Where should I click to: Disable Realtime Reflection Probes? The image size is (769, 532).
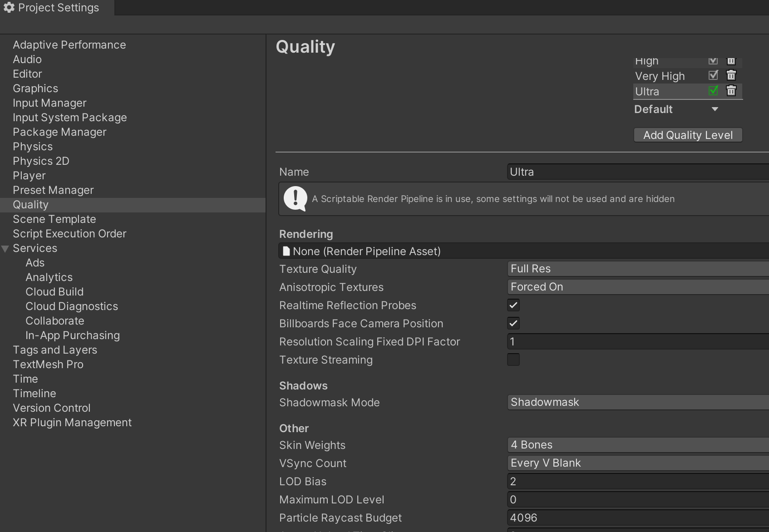click(513, 305)
